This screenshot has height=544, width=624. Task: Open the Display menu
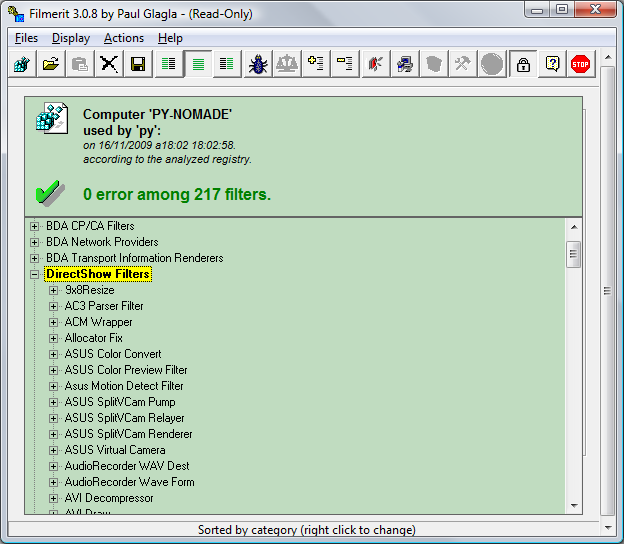(x=71, y=38)
